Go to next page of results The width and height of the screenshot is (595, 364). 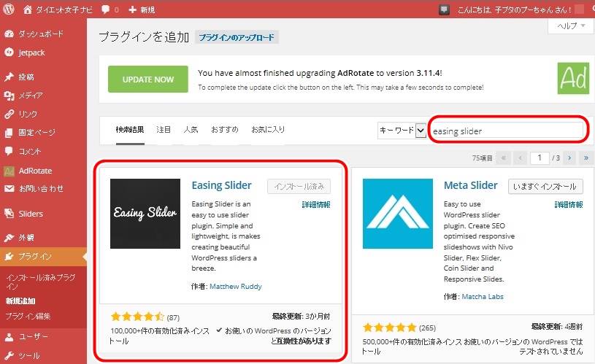(569, 158)
